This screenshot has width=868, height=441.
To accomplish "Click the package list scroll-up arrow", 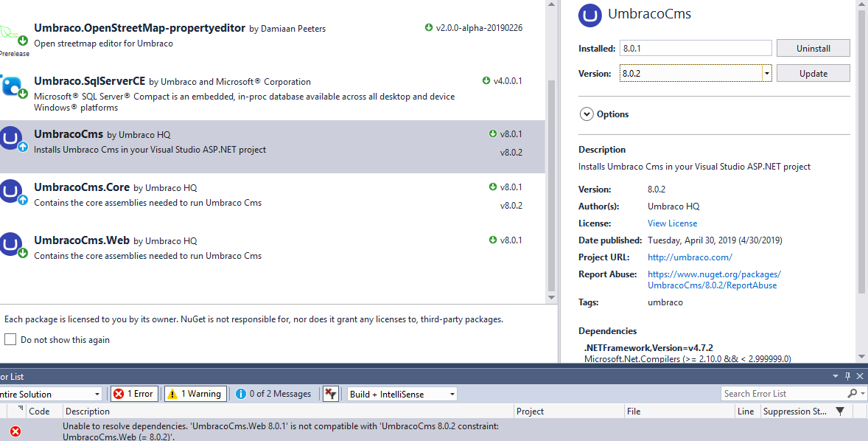I will click(551, 4).
